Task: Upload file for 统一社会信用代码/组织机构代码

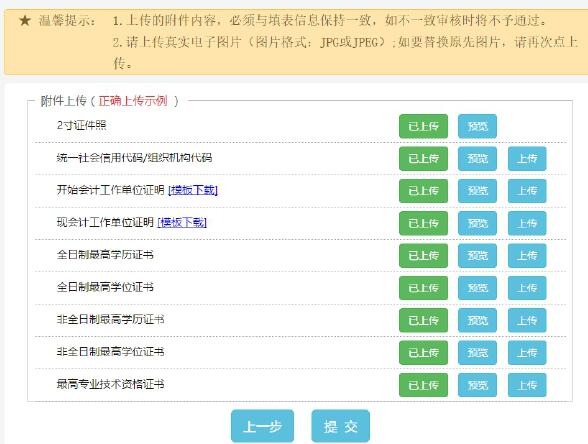Action: pos(527,159)
